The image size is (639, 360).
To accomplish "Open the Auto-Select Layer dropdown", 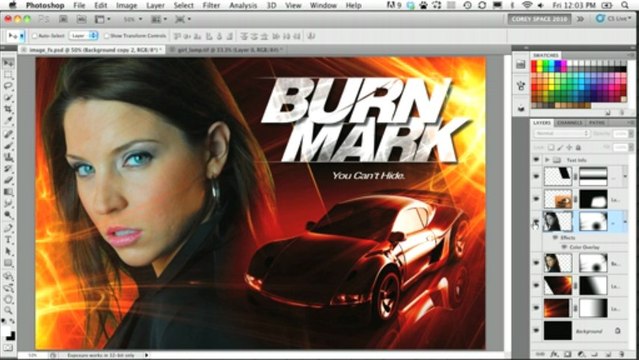I will click(x=83, y=36).
